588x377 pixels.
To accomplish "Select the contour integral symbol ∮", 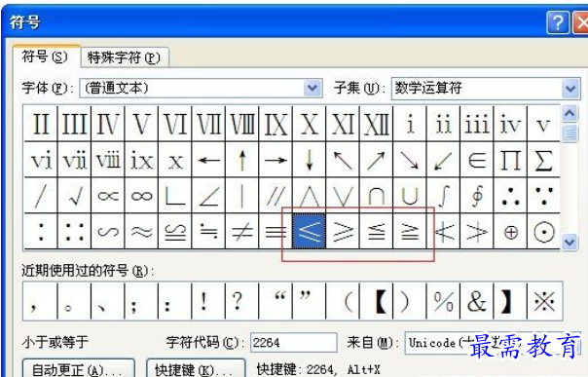I will (477, 196).
